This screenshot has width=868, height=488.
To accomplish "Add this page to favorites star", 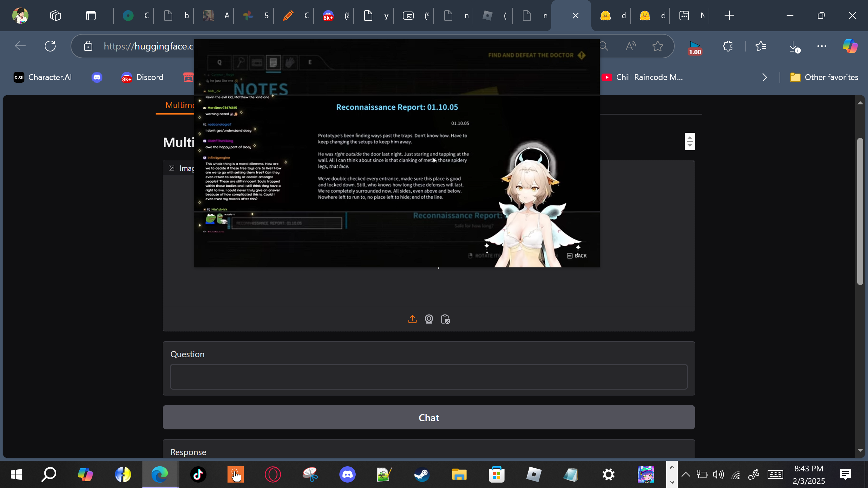I will click(x=658, y=46).
